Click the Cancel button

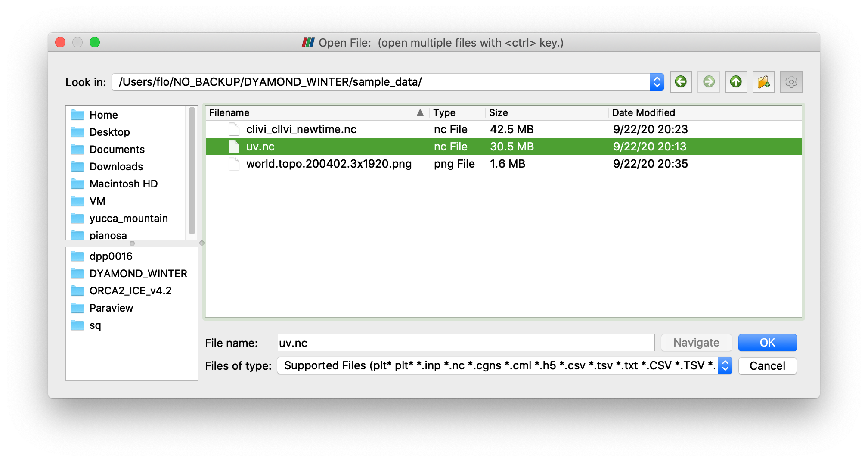click(767, 366)
